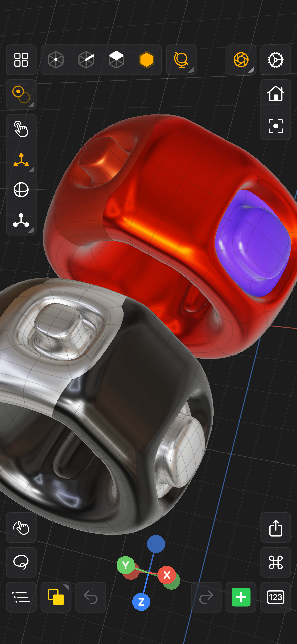
Task: Open the orange transform gizmo tool dropdown
Action: click(x=21, y=160)
